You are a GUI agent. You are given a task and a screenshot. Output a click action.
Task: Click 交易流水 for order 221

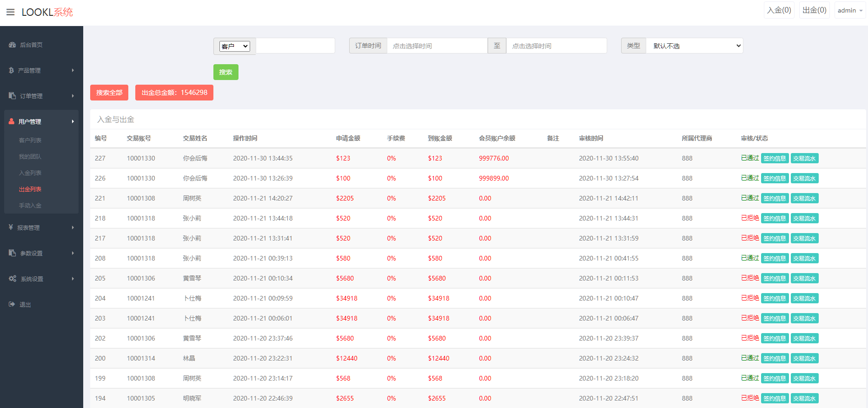point(804,199)
